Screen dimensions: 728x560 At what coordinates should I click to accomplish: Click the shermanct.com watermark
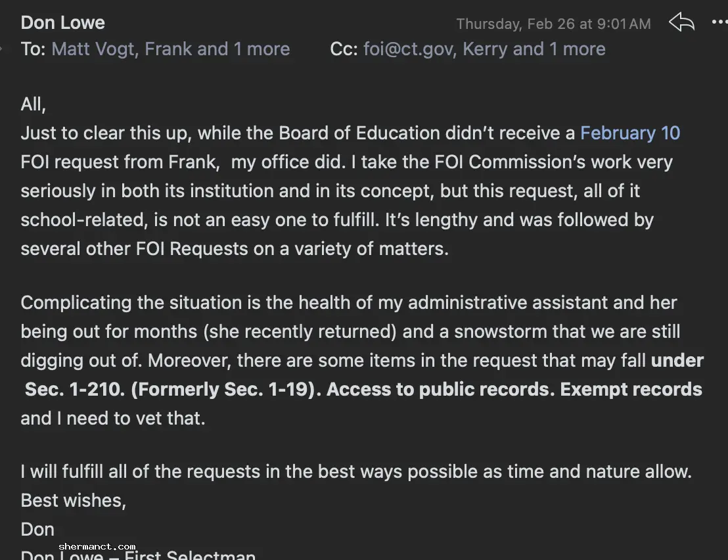(97, 546)
